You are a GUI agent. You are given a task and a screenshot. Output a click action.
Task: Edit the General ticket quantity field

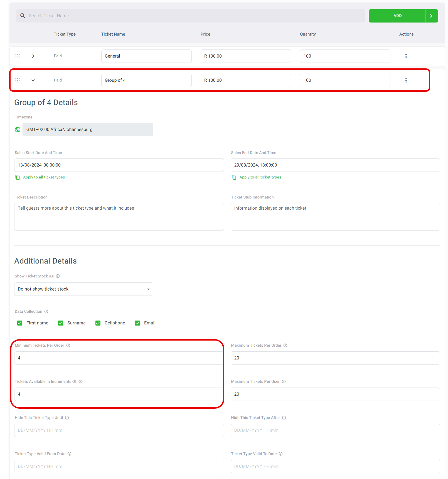[x=345, y=56]
